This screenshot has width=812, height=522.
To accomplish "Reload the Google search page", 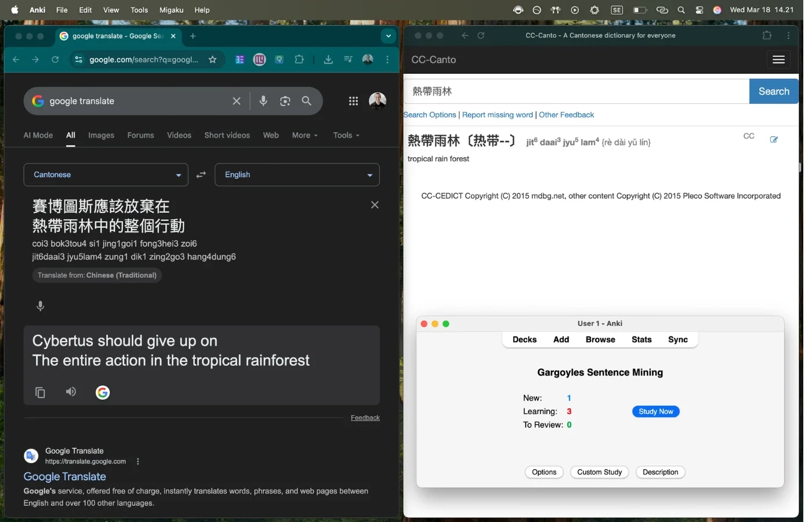I will 56,60.
